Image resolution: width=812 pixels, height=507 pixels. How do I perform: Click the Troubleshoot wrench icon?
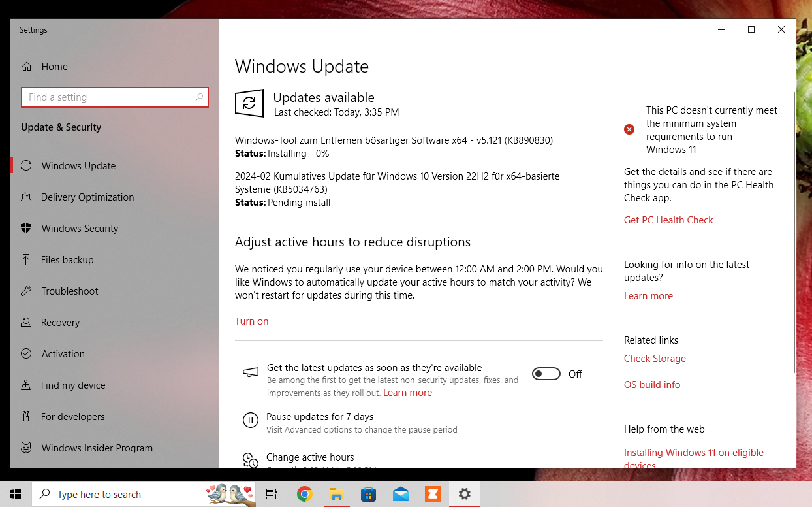[x=26, y=291]
